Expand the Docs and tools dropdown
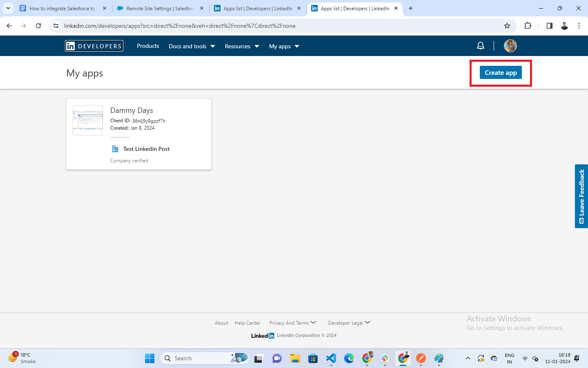 [x=192, y=46]
